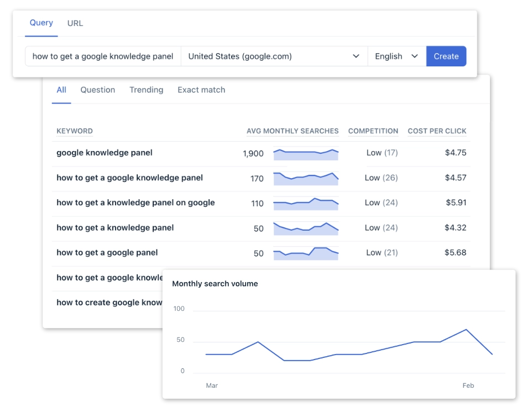The height and width of the screenshot is (411, 532).
Task: Click keyword 'how to get a knowledge panel'
Action: 115,228
